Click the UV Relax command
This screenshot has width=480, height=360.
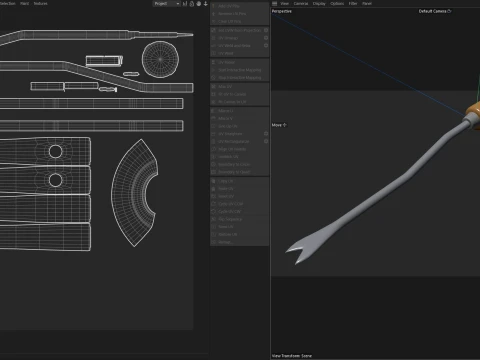[x=239, y=62]
